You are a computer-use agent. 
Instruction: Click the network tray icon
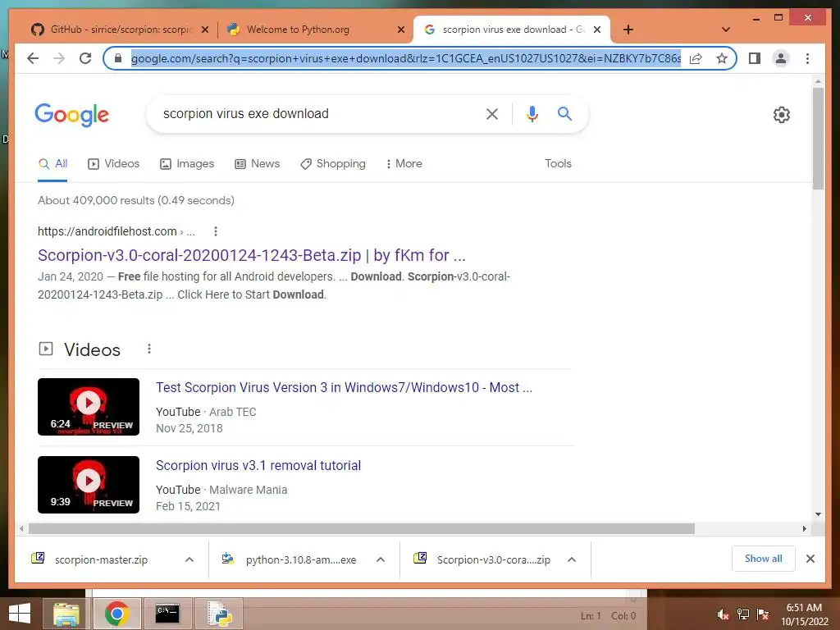click(x=743, y=614)
